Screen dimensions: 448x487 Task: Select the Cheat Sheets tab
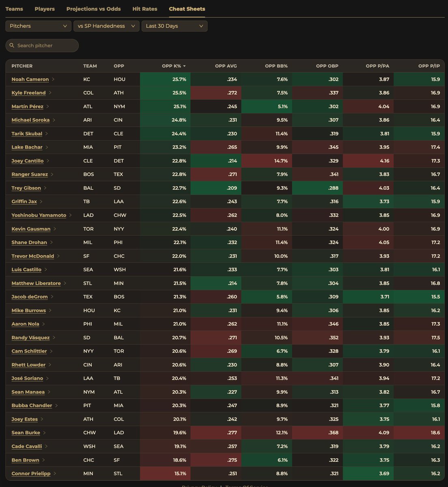187,9
